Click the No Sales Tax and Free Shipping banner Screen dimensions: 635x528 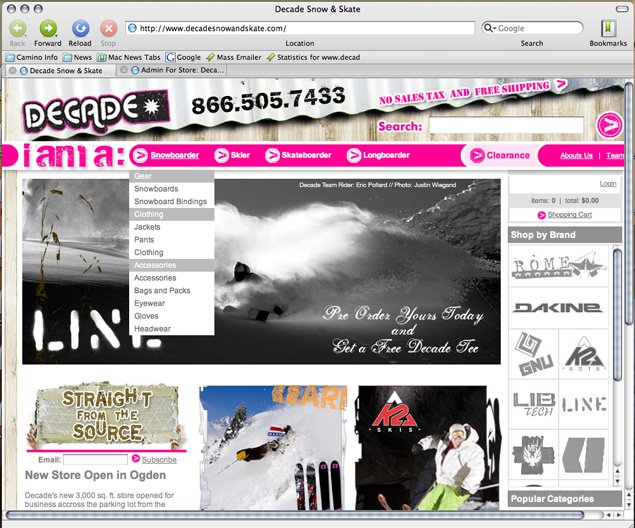pyautogui.click(x=473, y=92)
